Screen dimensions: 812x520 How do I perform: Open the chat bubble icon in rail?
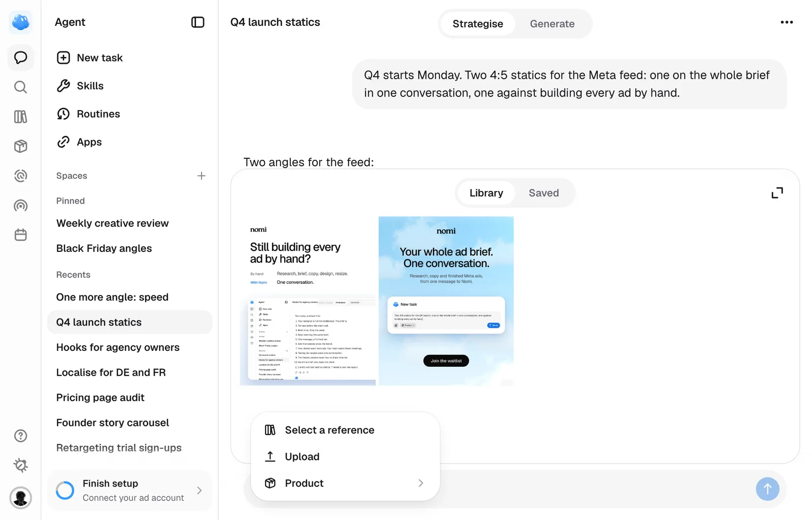click(x=21, y=57)
